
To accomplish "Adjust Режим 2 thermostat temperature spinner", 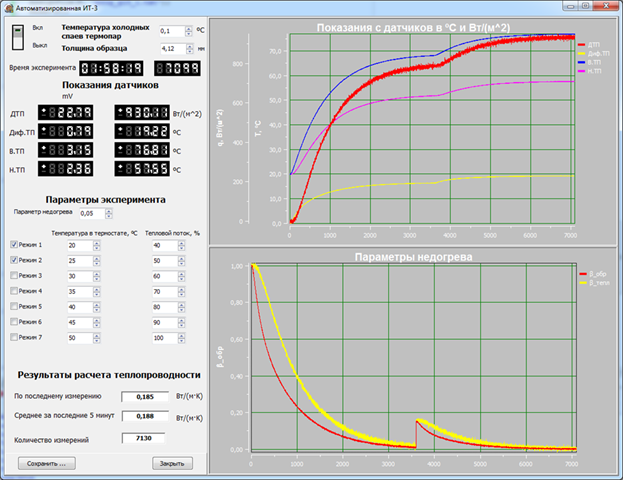I will [97, 261].
